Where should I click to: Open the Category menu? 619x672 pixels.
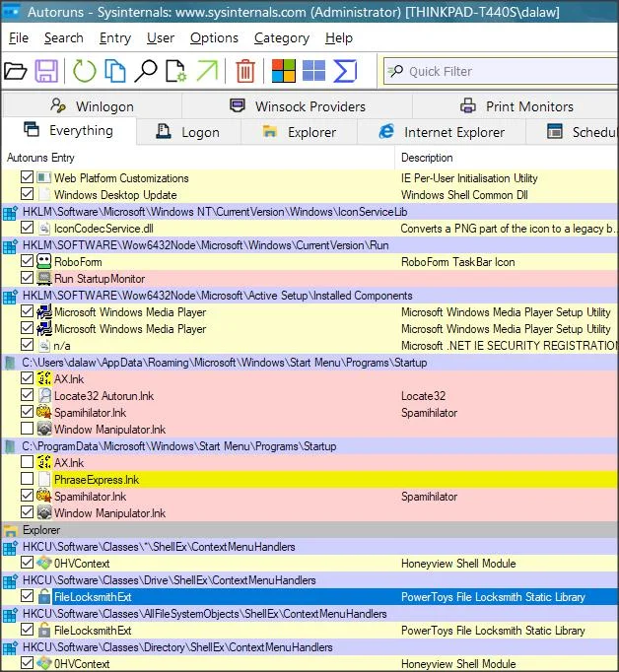point(282,37)
